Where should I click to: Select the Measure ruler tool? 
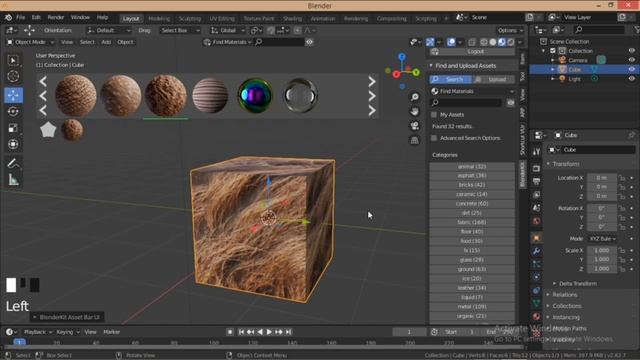(13, 180)
